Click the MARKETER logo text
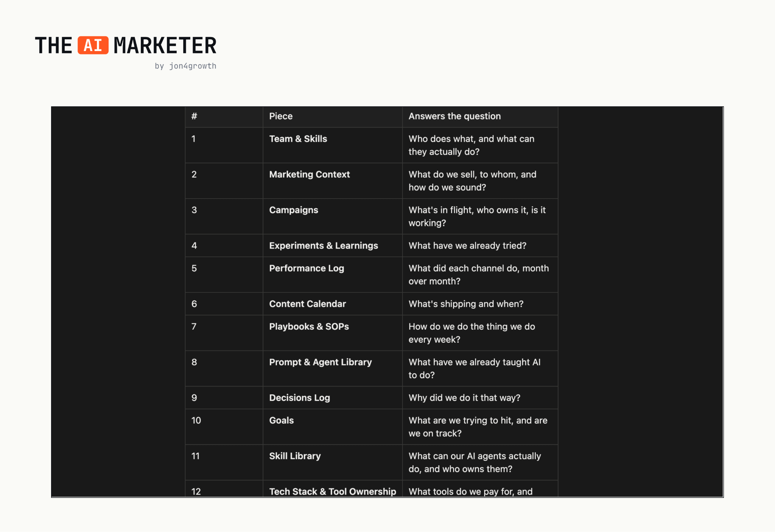Image resolution: width=775 pixels, height=532 pixels. point(165,46)
